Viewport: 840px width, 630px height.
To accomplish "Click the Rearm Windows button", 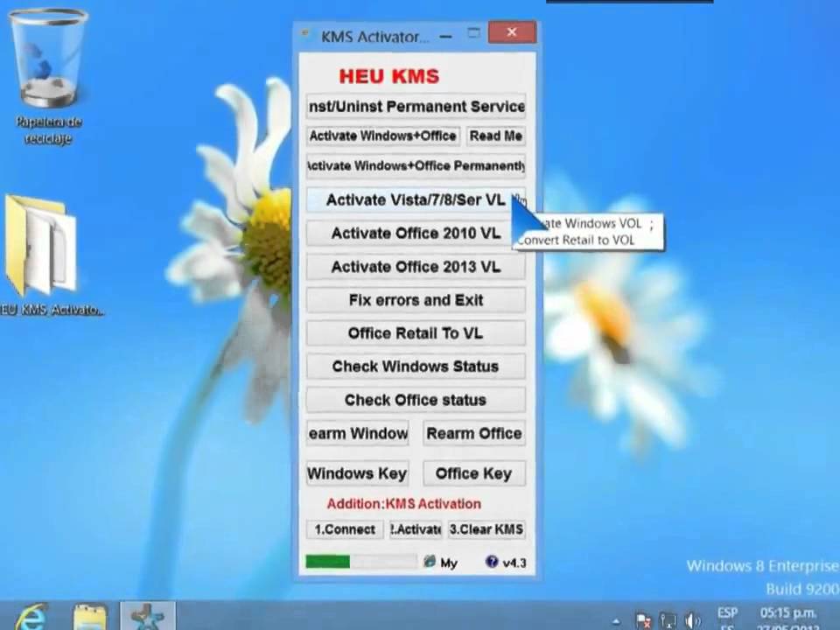I will [x=358, y=433].
